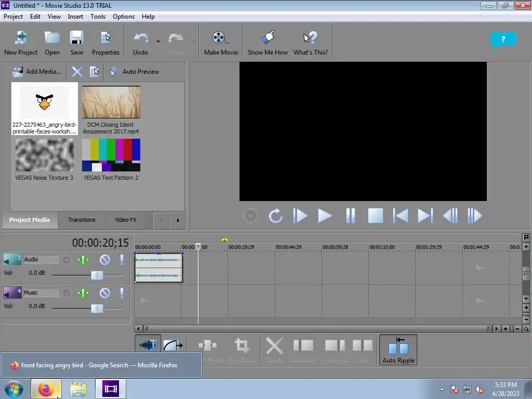
Task: Show the previous tabs with the left arrow
Action: pyautogui.click(x=162, y=220)
